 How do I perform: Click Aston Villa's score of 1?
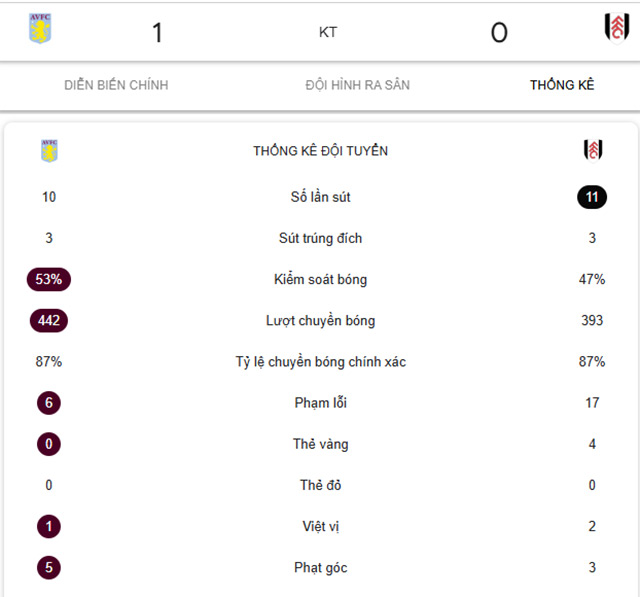(157, 33)
